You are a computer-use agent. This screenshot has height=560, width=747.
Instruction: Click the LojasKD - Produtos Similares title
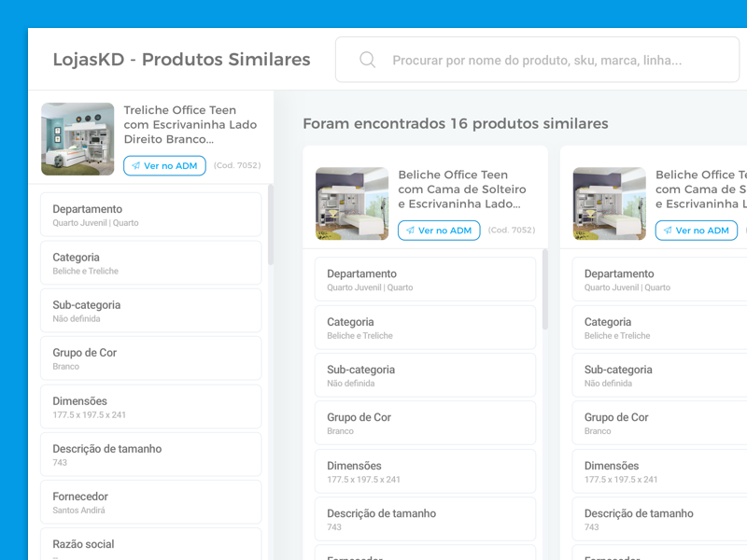point(181,60)
